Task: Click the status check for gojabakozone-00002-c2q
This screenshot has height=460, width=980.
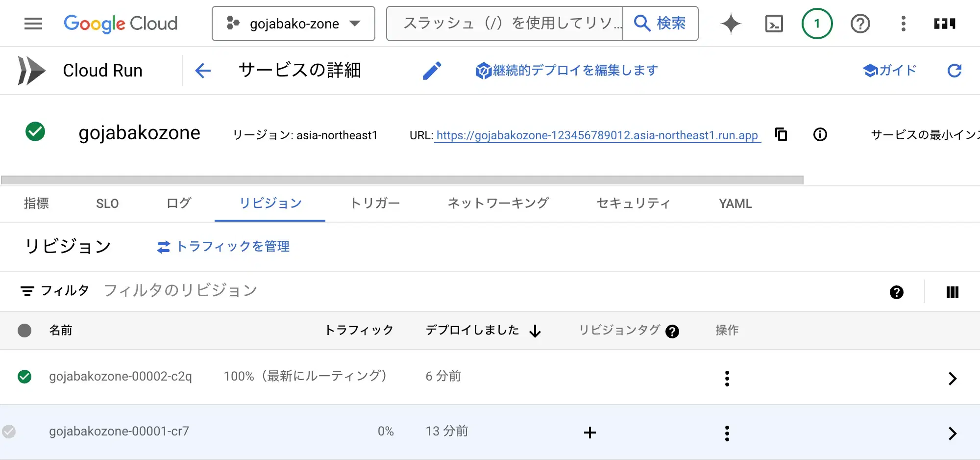Action: pos(24,377)
